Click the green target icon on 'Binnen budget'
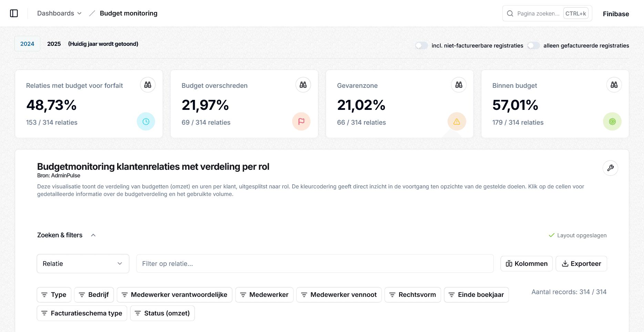This screenshot has width=644, height=332. click(612, 121)
